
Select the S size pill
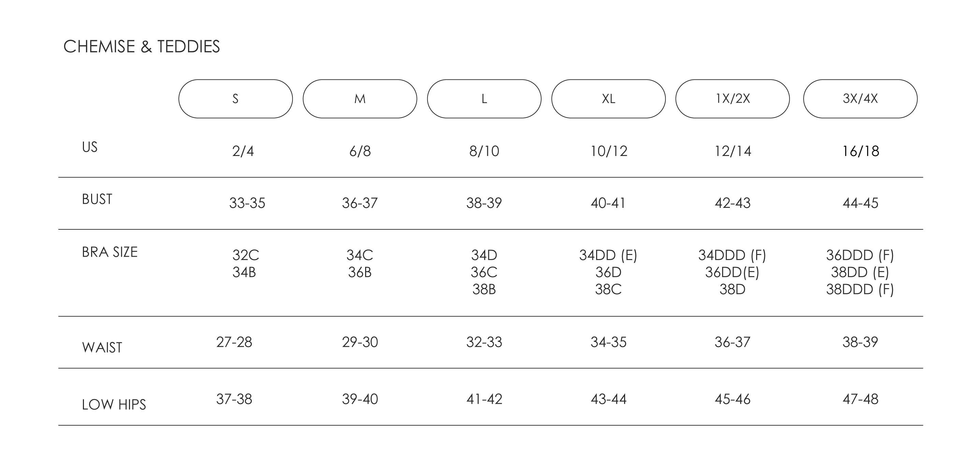[x=235, y=99]
